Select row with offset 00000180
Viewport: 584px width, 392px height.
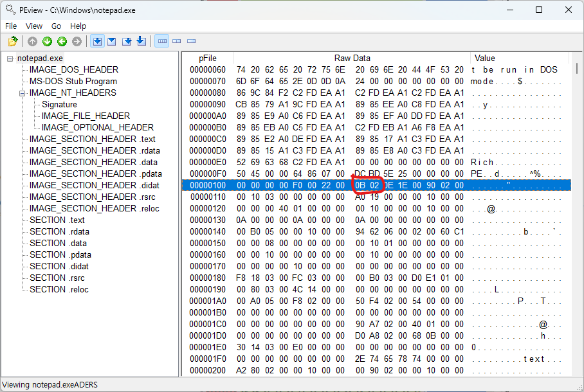pyautogui.click(x=376, y=278)
